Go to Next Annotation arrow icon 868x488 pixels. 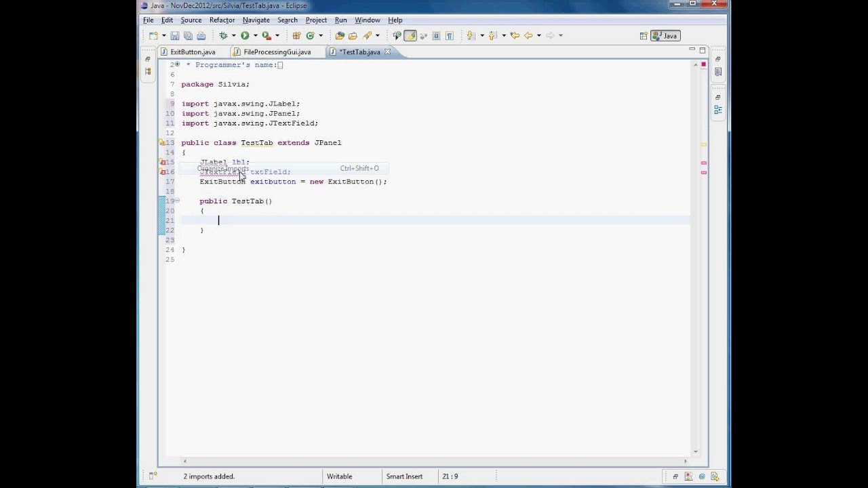click(x=470, y=35)
